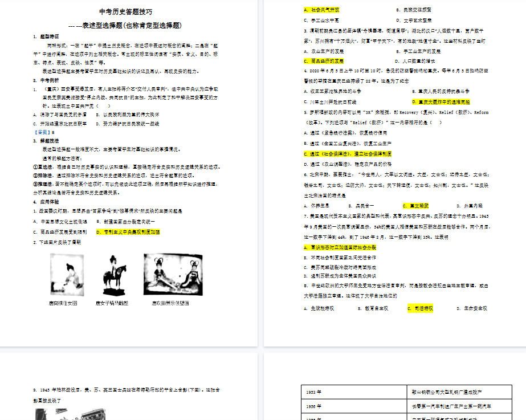Select option B. 教育自主权
Image resolution: width=526 pixels, height=420 pixels.
[x=373, y=309]
